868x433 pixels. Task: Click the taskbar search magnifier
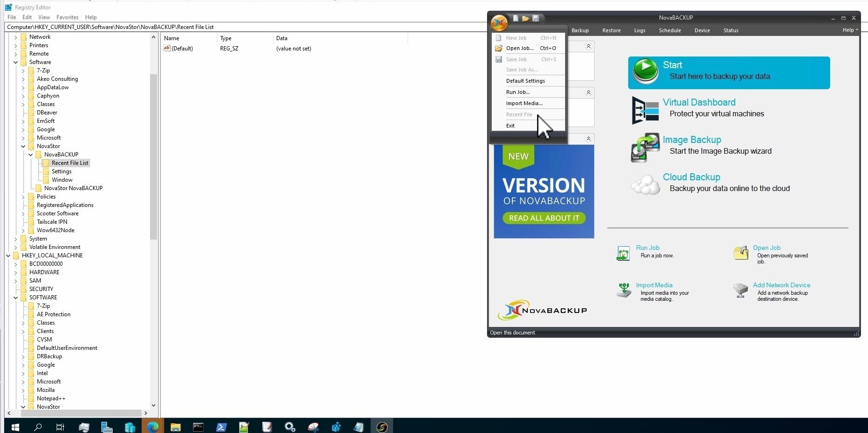(38, 427)
